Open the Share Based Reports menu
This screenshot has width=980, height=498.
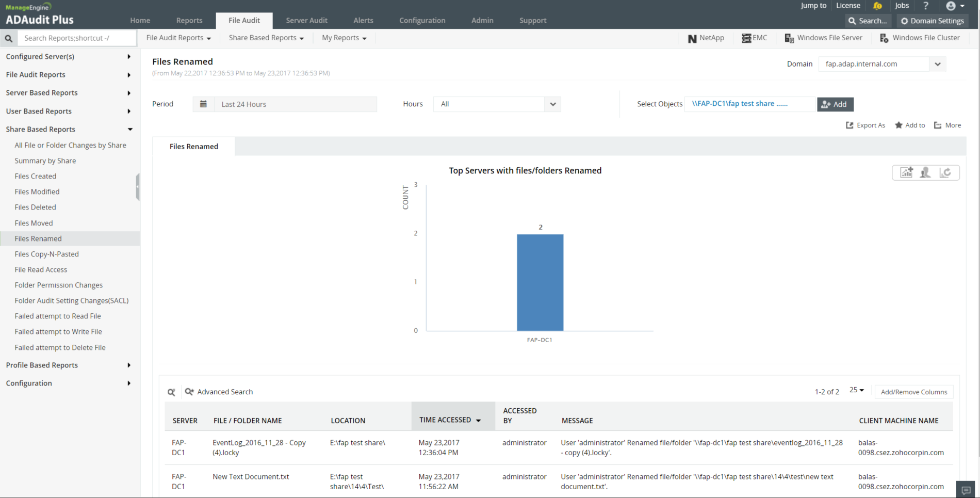[x=266, y=38]
